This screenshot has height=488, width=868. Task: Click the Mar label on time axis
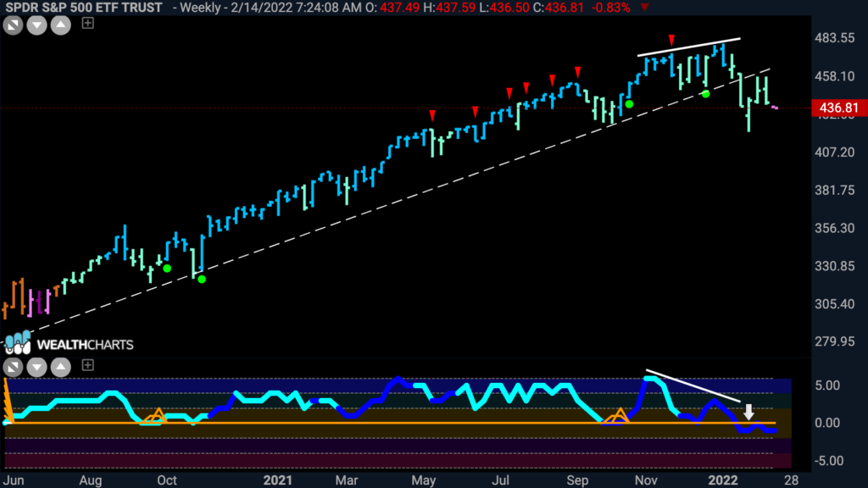pyautogui.click(x=347, y=480)
